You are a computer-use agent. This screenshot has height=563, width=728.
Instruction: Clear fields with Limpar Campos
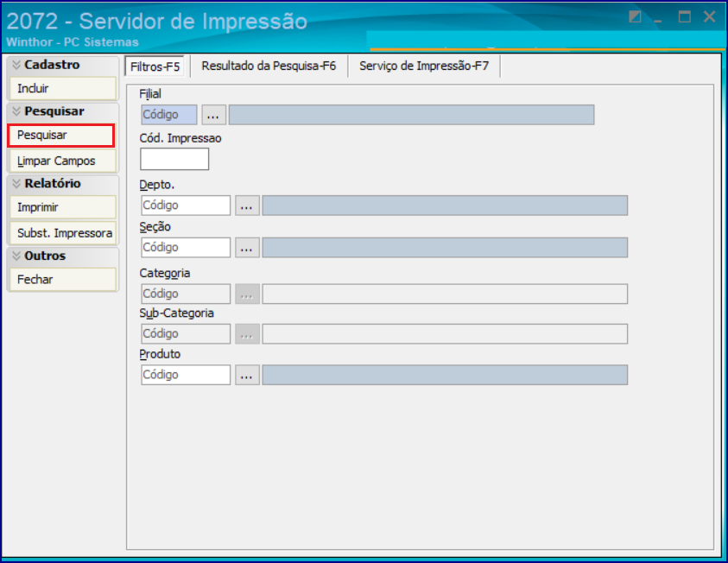(63, 161)
